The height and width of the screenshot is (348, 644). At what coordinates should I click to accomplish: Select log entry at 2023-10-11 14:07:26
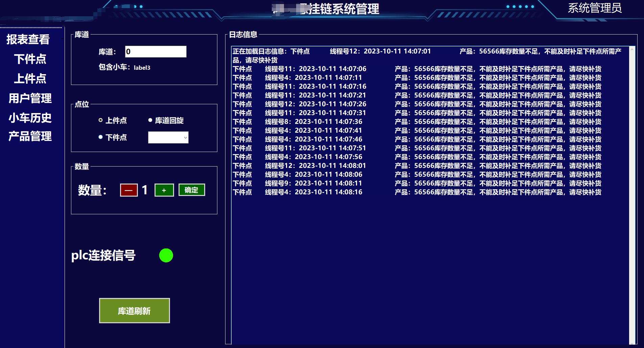click(417, 104)
